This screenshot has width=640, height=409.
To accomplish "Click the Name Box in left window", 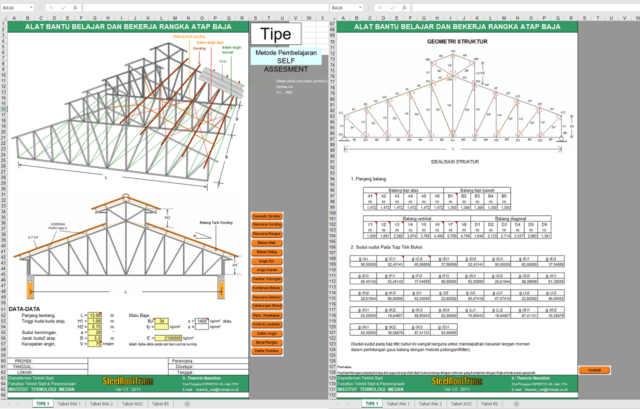I will point(18,7).
